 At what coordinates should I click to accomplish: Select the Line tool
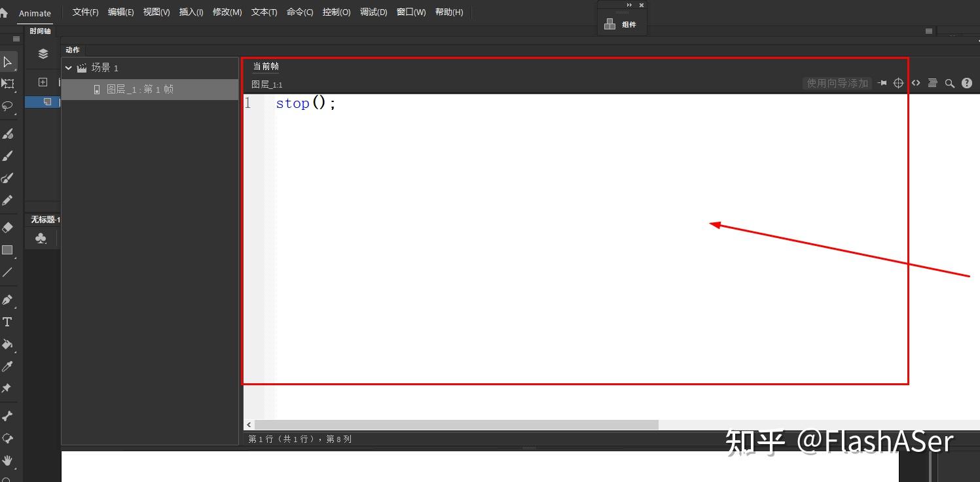[8, 272]
